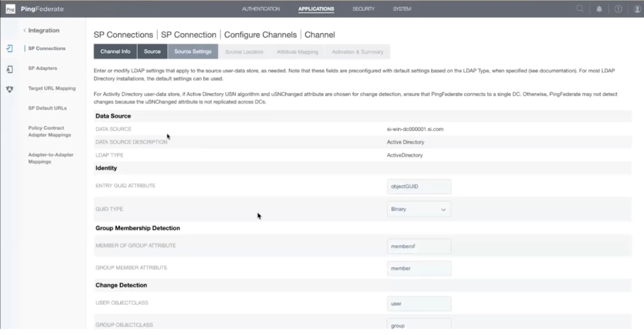This screenshot has width=644, height=335.
Task: Open Target URL Mapping in sidebar
Action: (52, 88)
